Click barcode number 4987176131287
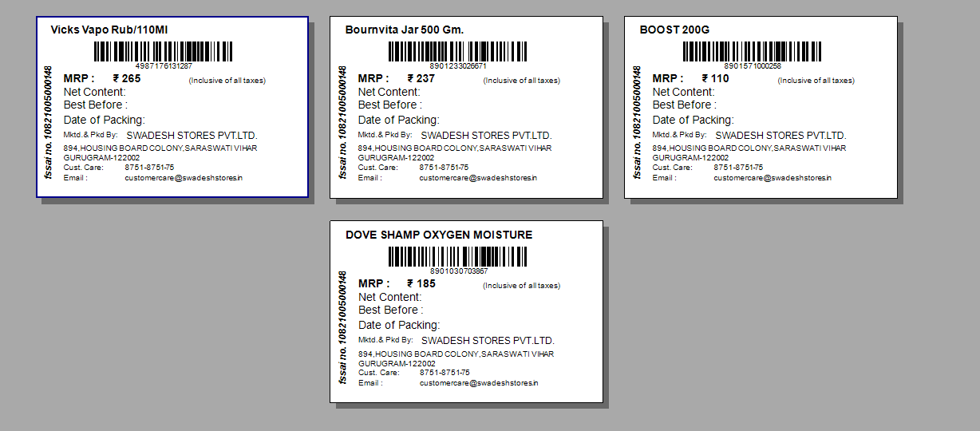Image resolution: width=980 pixels, height=431 pixels. (x=164, y=66)
